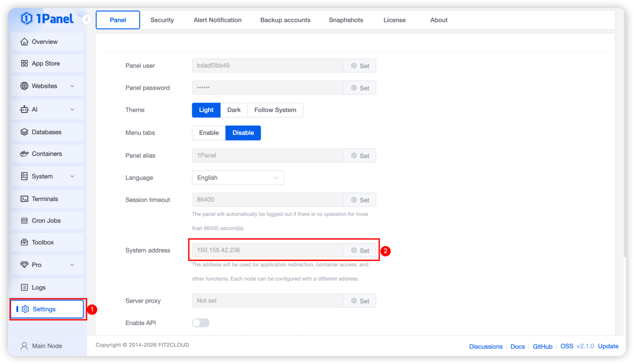This screenshot has width=634, height=364.
Task: Expand the Websites submenu
Action: (x=72, y=86)
